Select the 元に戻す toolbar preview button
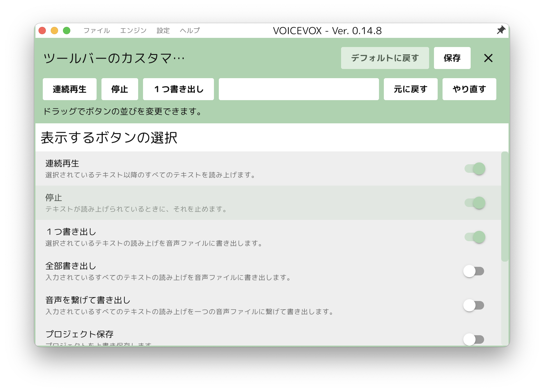Screen dimensions: 544x392 [x=411, y=89]
